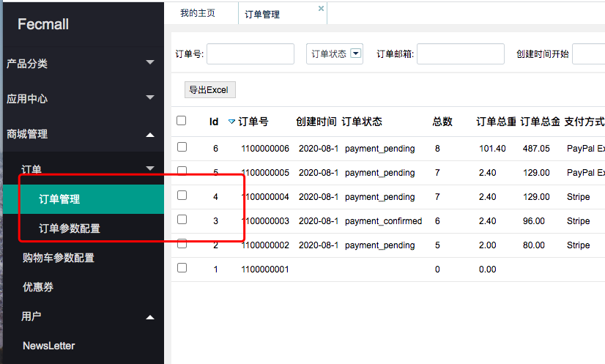Toggle the select-all checkbox in table header
The image size is (605, 364).
click(x=182, y=120)
